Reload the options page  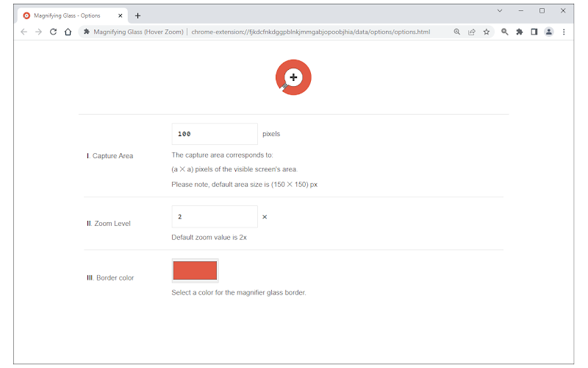point(53,32)
